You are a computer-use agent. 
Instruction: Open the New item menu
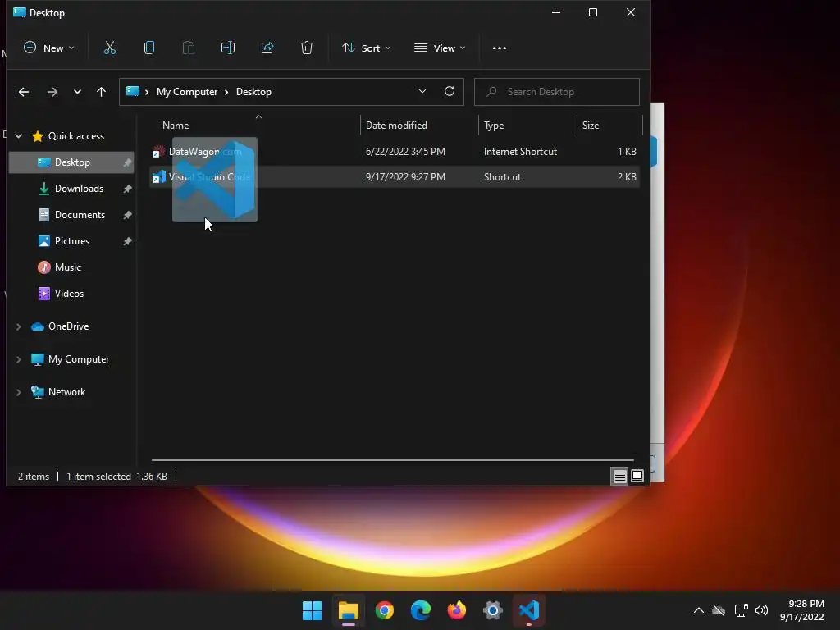pyautogui.click(x=48, y=48)
